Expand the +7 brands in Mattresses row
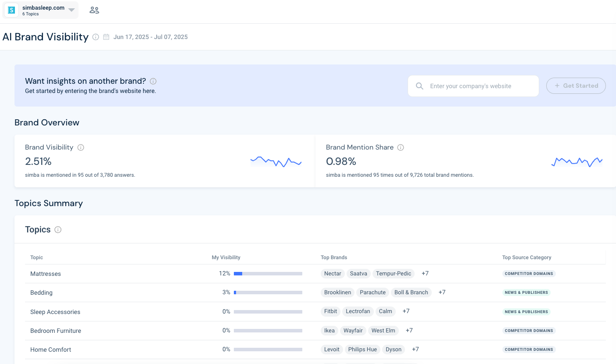616x364 pixels. point(425,274)
